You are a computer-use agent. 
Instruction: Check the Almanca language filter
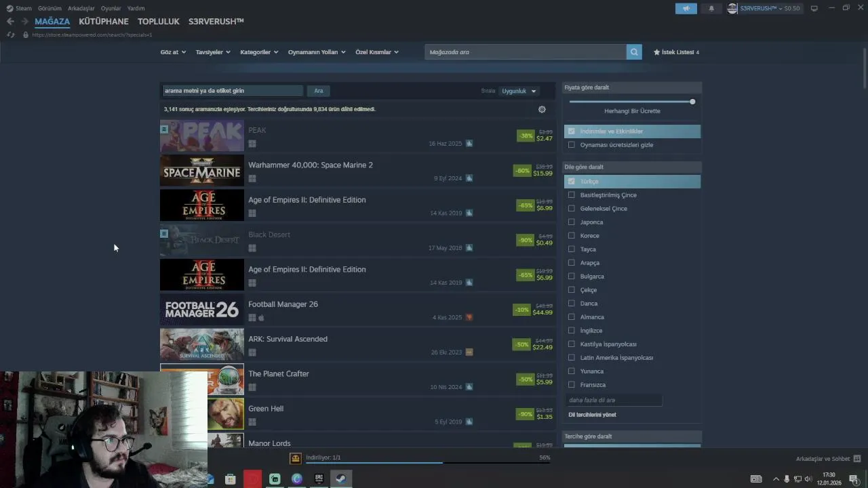572,317
